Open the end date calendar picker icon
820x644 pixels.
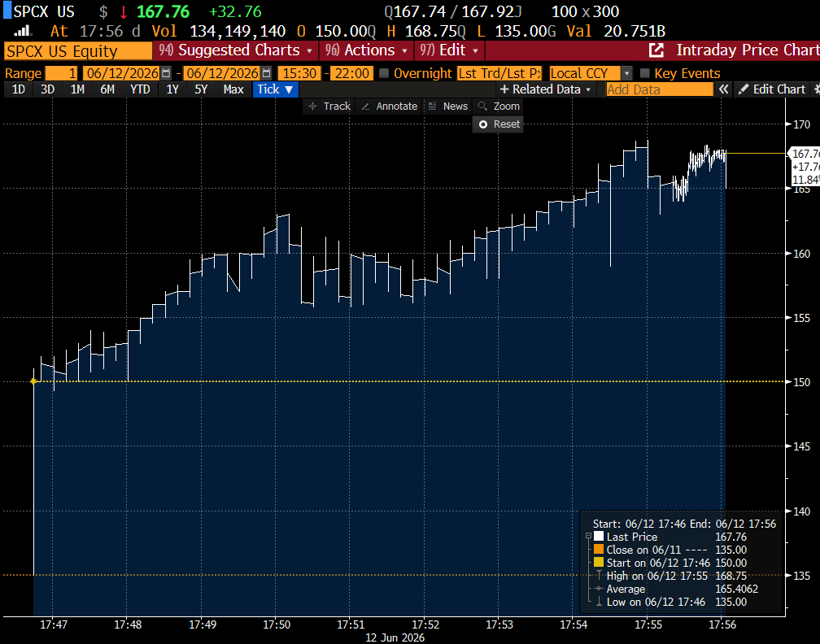click(x=266, y=73)
